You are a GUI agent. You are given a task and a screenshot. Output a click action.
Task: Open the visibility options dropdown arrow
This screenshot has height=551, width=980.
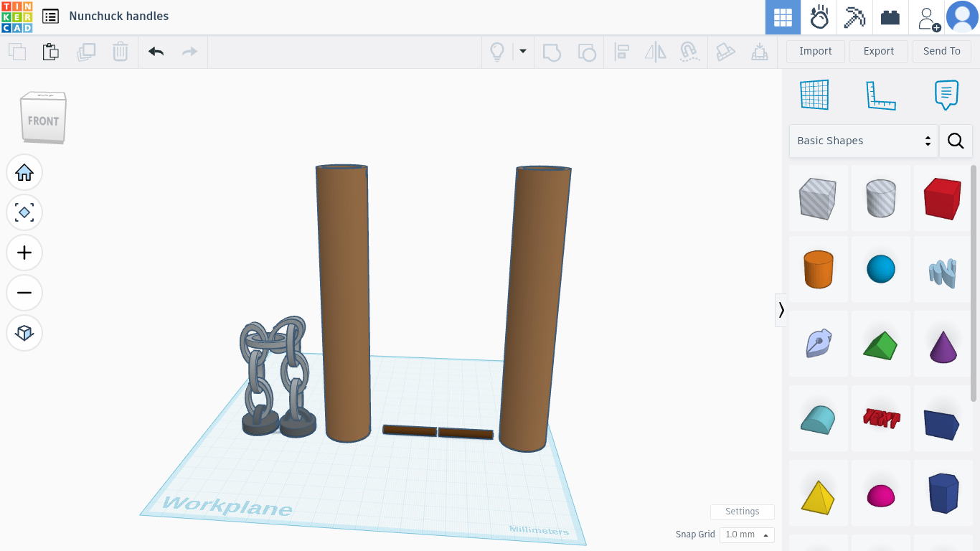523,52
